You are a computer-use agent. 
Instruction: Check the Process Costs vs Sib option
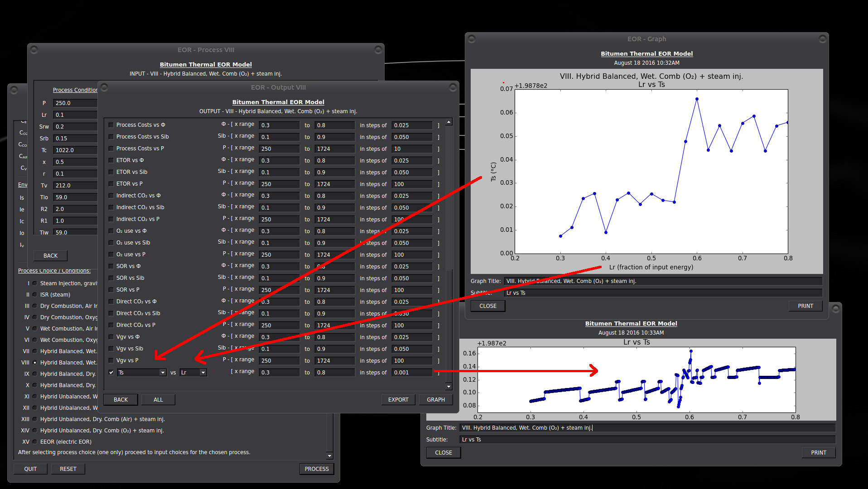(111, 137)
